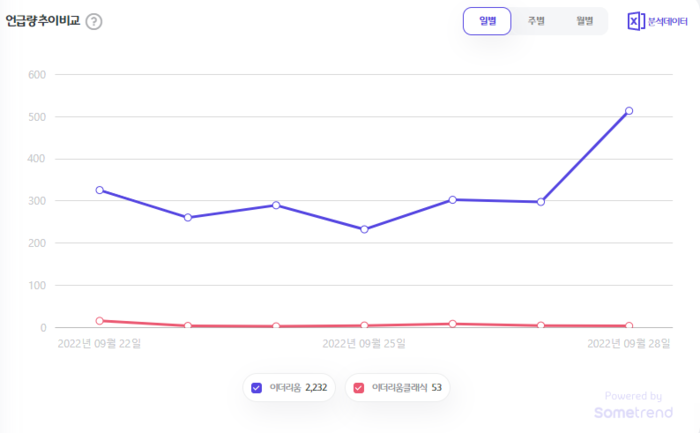Click the red data point on 09월 28일
The image size is (700, 433).
[629, 326]
